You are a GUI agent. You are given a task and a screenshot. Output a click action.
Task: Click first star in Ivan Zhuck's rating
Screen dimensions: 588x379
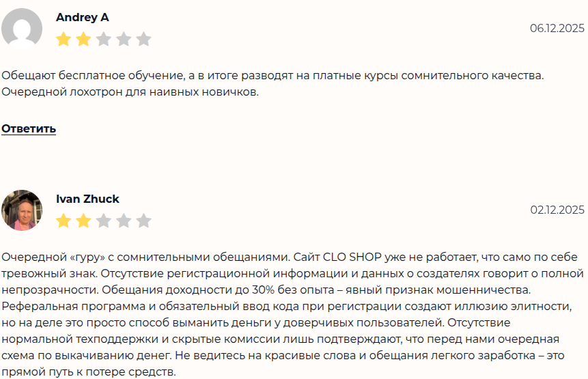[x=64, y=221]
